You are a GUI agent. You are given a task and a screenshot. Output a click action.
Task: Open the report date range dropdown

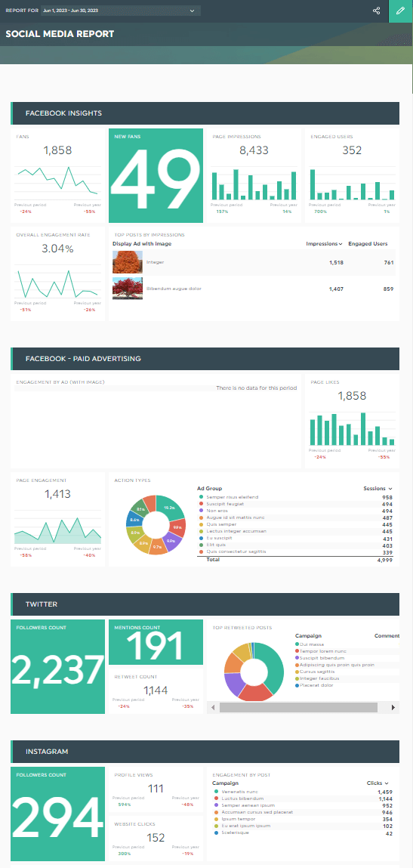click(x=119, y=11)
